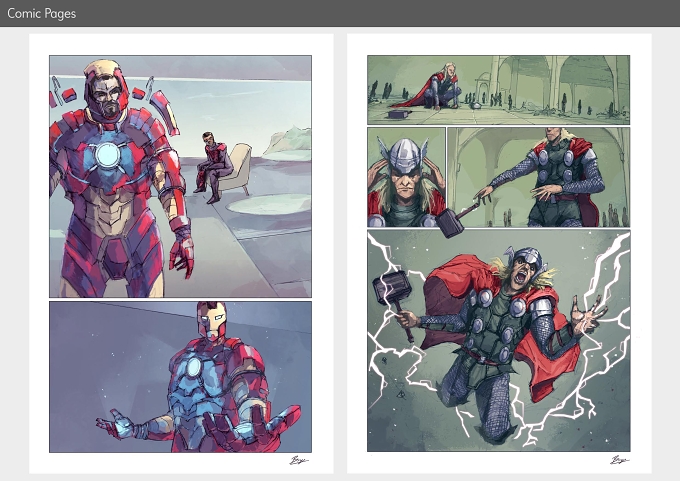
Task: Click the Comic Pages header title
Action: [x=42, y=13]
